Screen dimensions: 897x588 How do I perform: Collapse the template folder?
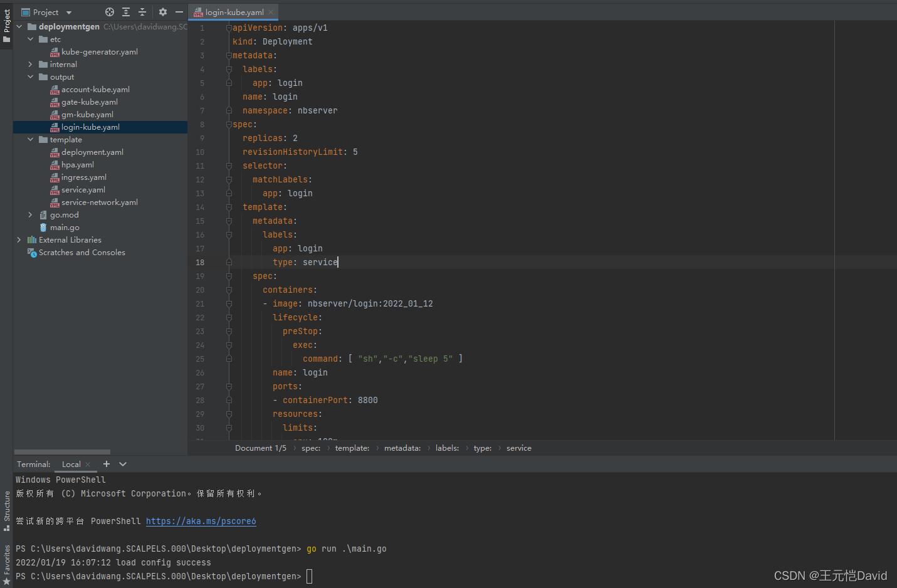click(x=30, y=139)
